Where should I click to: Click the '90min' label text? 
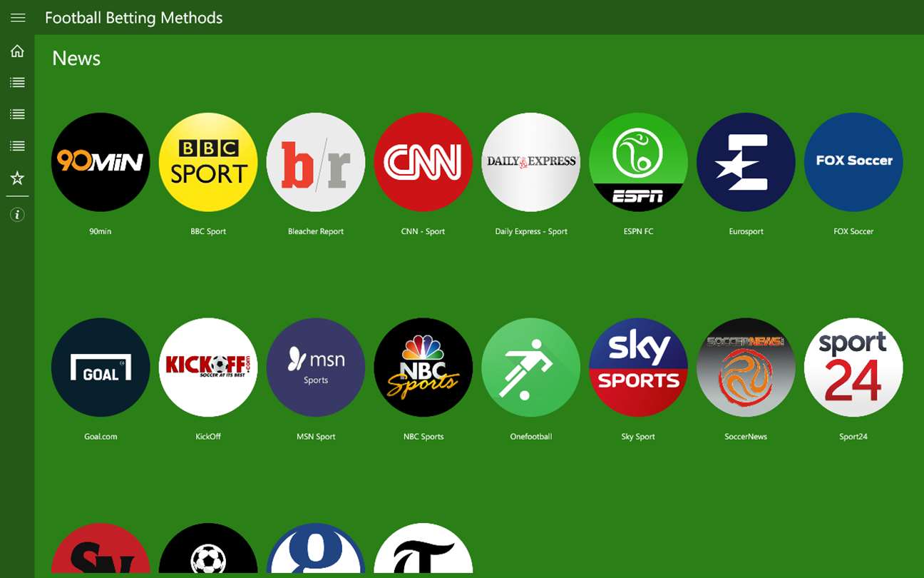click(101, 231)
